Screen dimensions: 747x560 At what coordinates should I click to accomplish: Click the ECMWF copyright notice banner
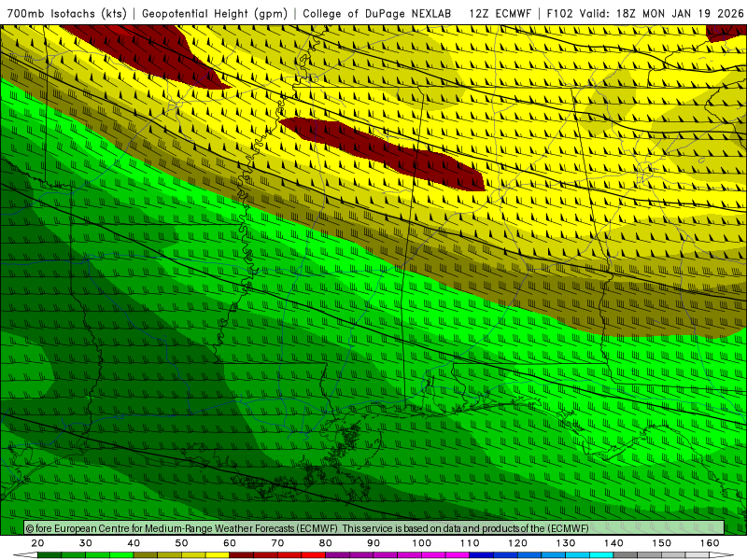(x=374, y=528)
